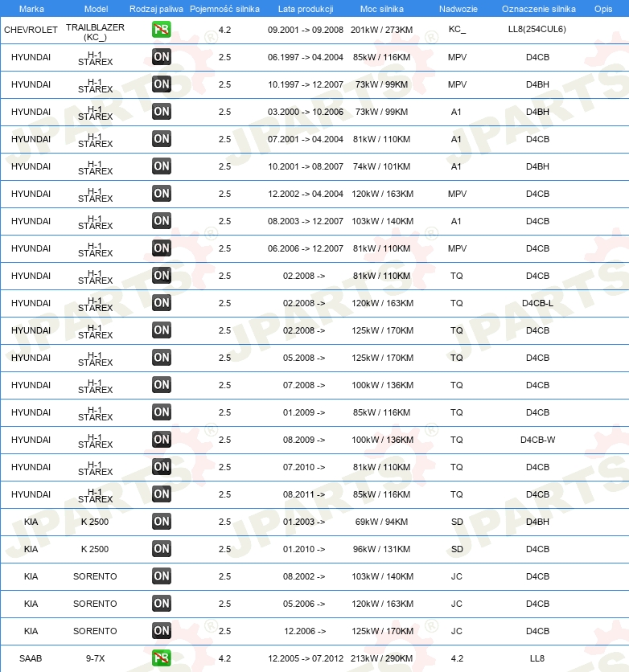Image resolution: width=629 pixels, height=672 pixels.
Task: Click diesel ON icon in 12.2002 H-1 Starex row
Action: pos(162,194)
